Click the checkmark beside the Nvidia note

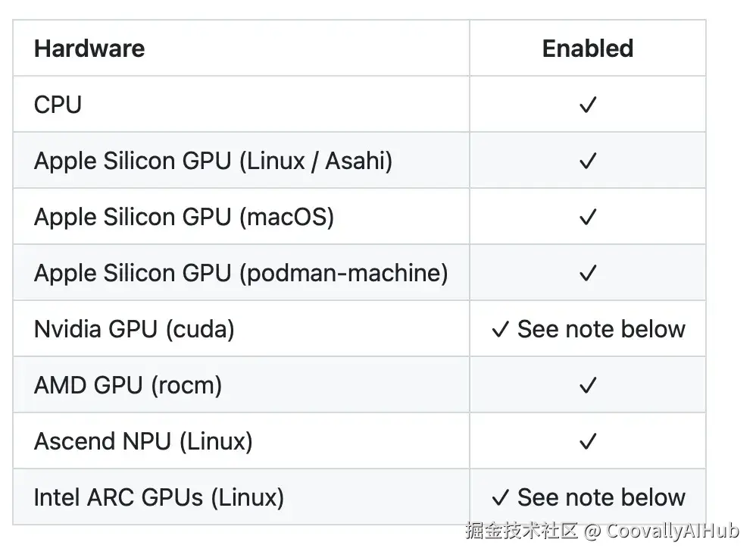click(500, 329)
